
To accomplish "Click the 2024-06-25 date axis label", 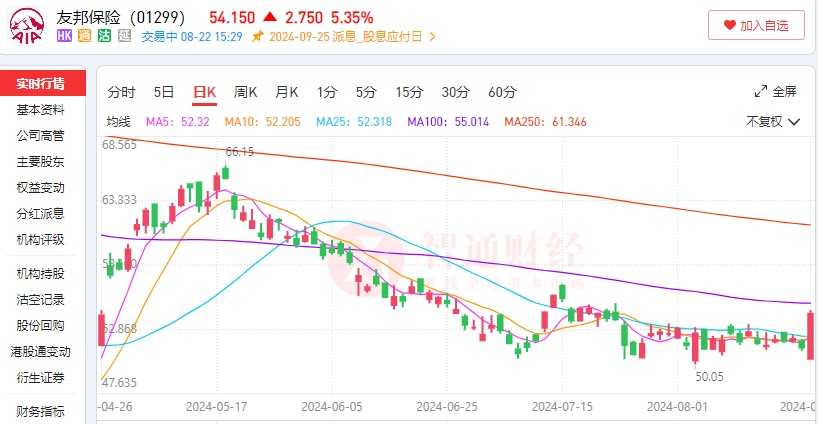I will (447, 407).
